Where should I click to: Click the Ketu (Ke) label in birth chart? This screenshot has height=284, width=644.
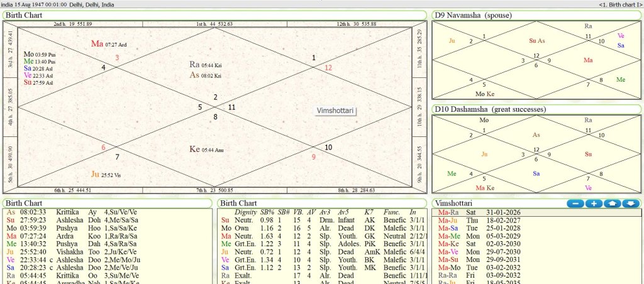coord(194,150)
